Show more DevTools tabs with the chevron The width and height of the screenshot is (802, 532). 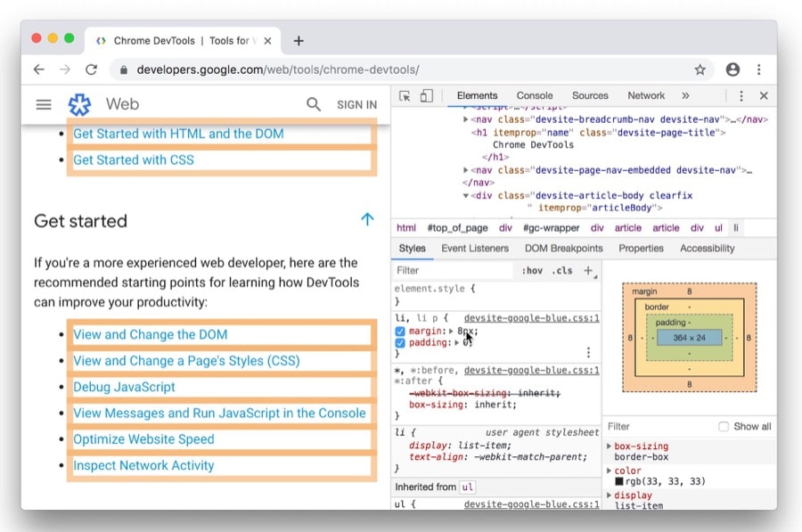tap(685, 96)
